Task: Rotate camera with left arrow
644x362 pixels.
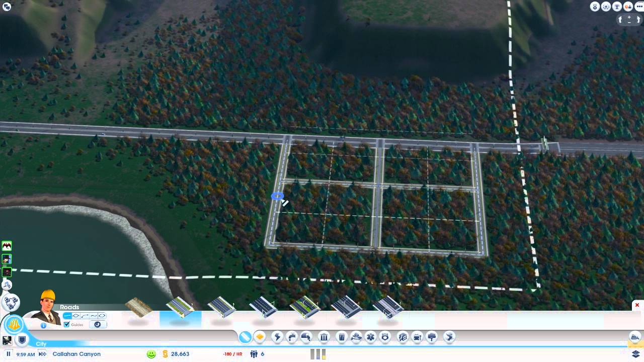Action: (621, 20)
